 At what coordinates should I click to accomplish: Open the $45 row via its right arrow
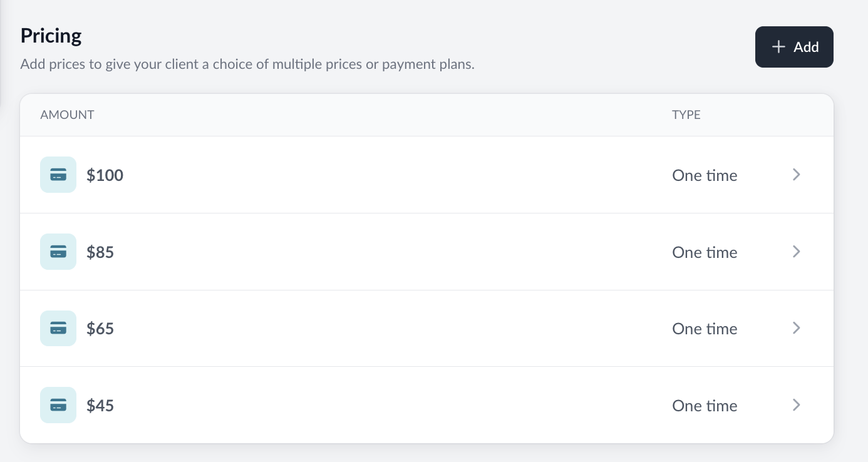point(796,405)
